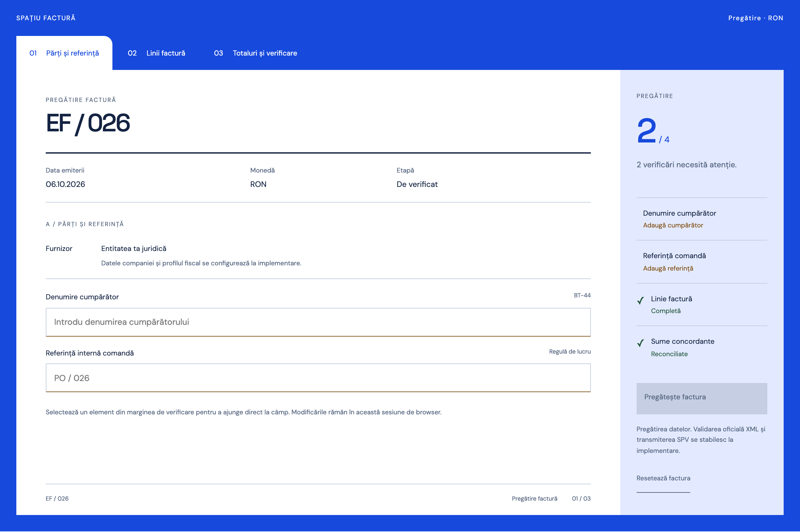Click the Monedă value RON
Screen dimensions: 800x532
[x=258, y=184]
